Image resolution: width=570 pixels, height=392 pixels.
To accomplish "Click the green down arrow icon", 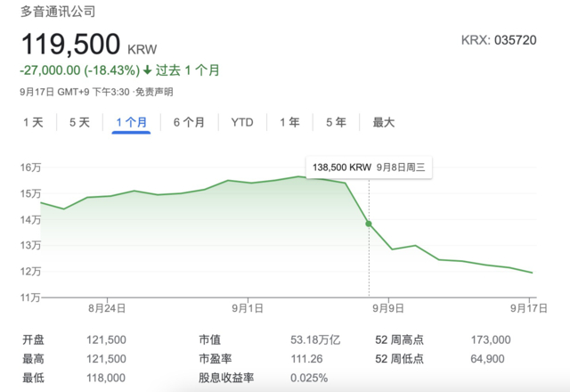I will click(x=147, y=69).
